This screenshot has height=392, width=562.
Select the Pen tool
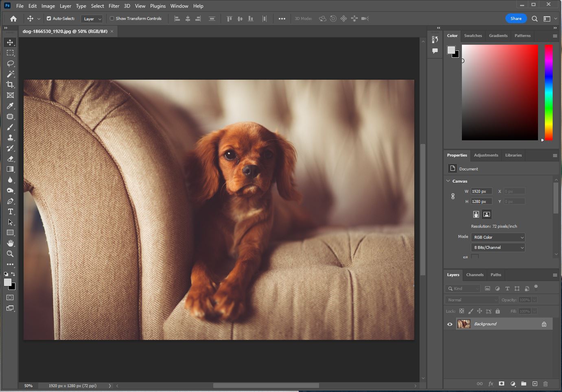coord(10,201)
